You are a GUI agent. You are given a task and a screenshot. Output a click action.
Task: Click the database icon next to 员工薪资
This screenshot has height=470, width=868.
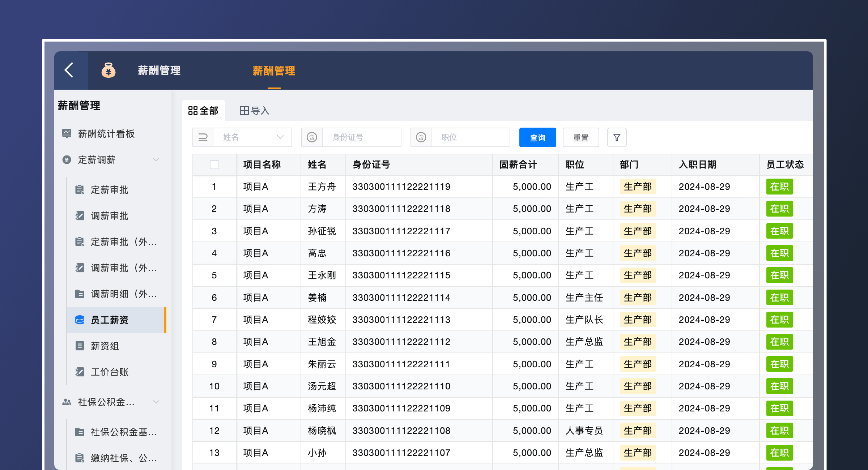coord(80,320)
